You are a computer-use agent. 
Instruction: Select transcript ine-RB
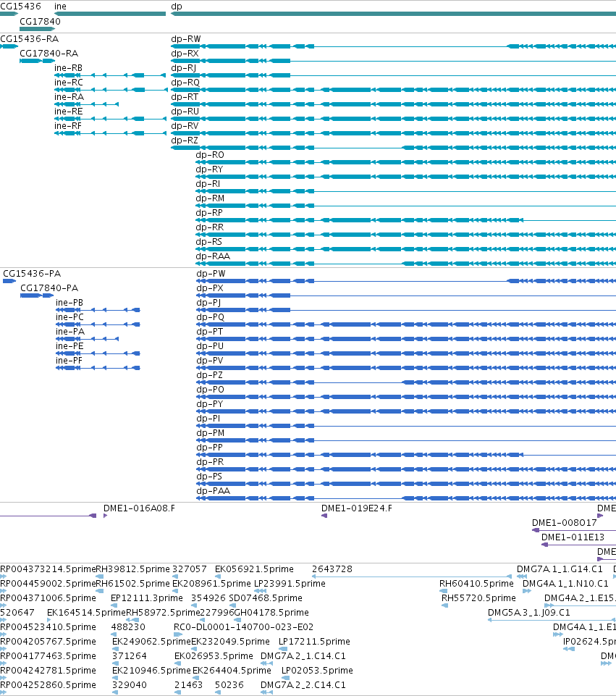tap(68, 68)
